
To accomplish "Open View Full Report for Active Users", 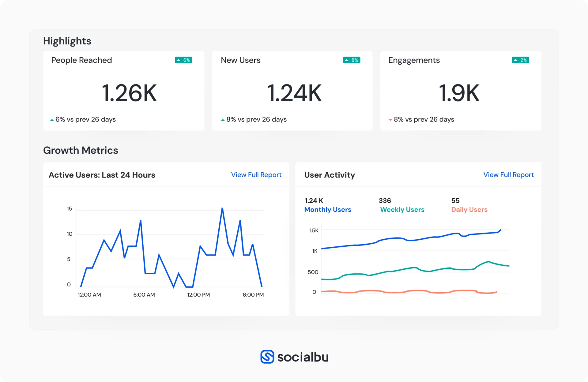I will pos(256,175).
